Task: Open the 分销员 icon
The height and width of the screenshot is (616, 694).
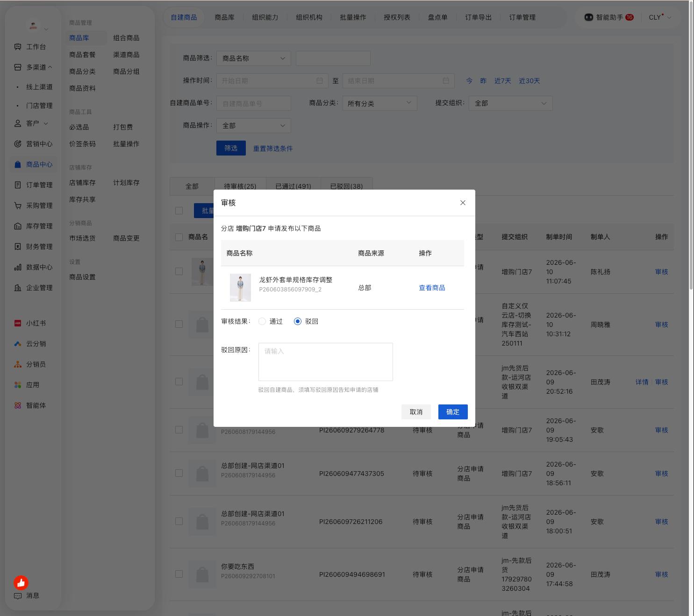Action: [x=18, y=364]
